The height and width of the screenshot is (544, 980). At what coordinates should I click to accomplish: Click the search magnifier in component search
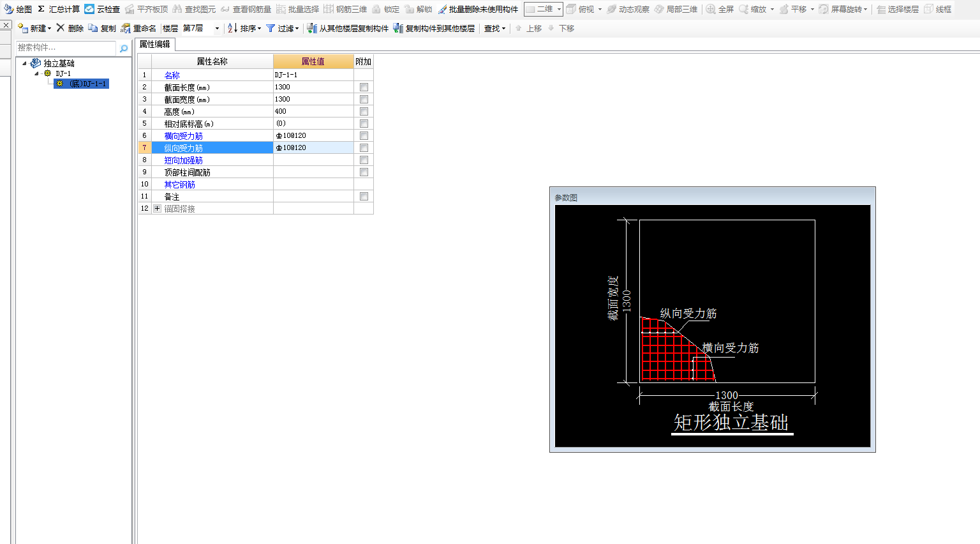coord(124,49)
